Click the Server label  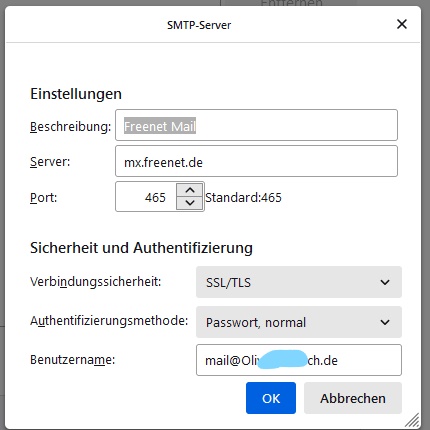pos(50,162)
